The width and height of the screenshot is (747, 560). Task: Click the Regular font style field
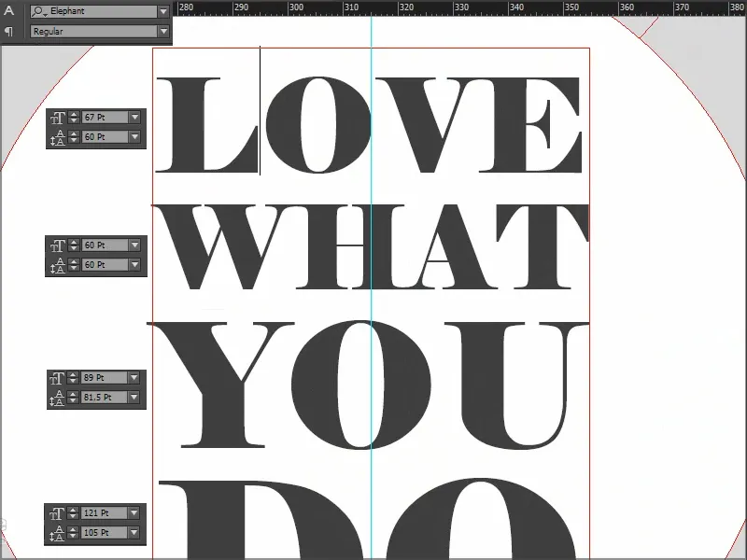[94, 32]
